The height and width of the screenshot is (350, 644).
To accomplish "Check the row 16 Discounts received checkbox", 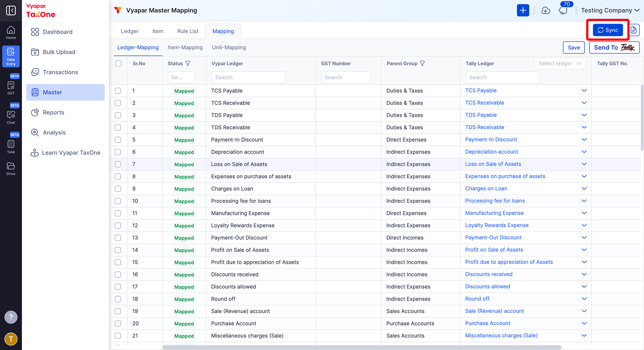I will (118, 274).
